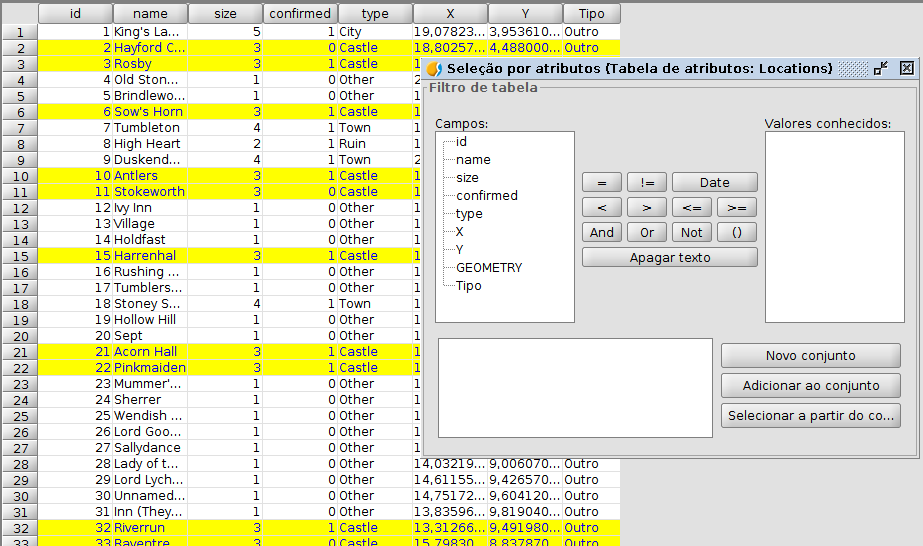Insert the equals operator button

[601, 183]
